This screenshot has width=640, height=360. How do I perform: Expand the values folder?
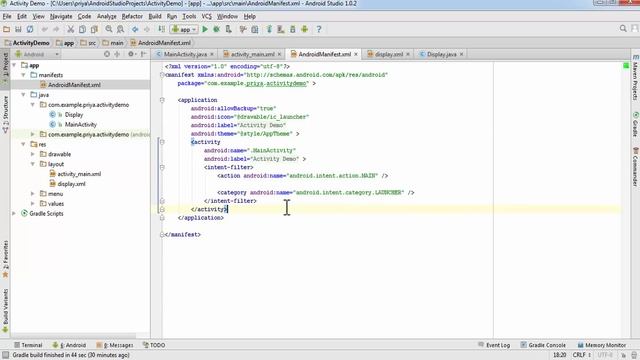[33, 203]
